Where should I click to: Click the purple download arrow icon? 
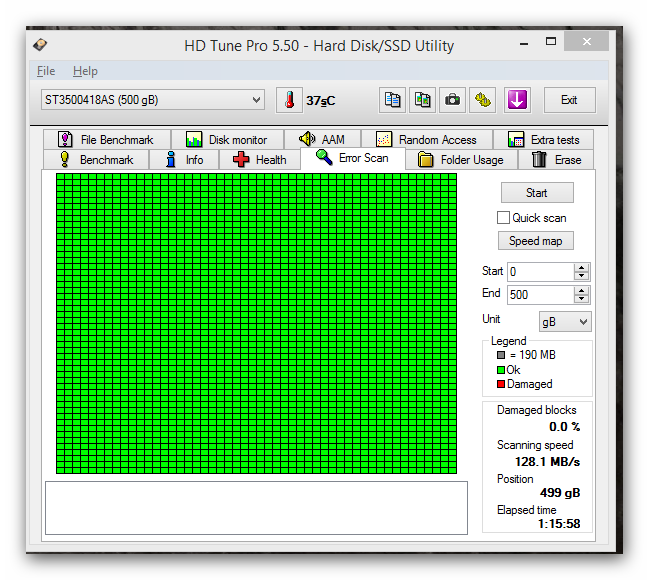[x=517, y=100]
